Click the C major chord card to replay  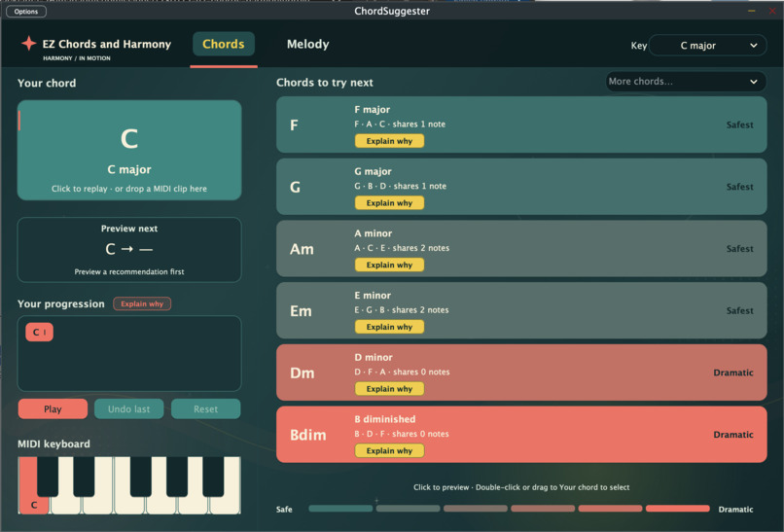129,150
